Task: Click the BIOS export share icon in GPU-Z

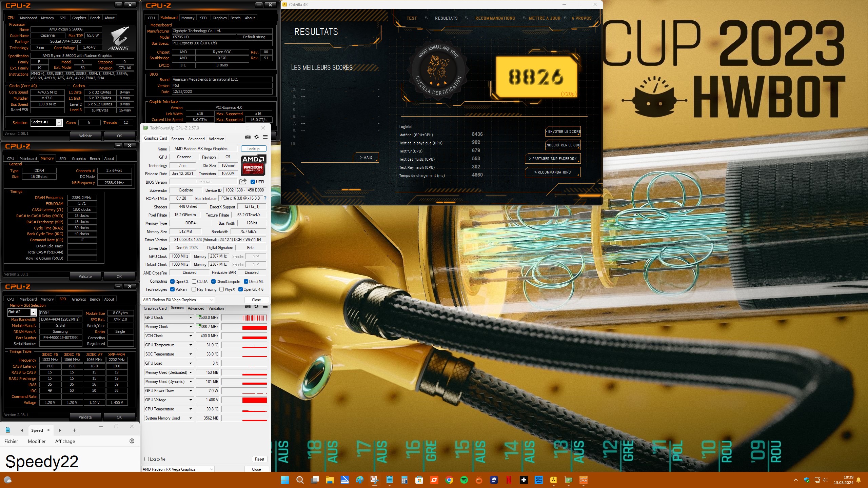Action: tap(243, 182)
